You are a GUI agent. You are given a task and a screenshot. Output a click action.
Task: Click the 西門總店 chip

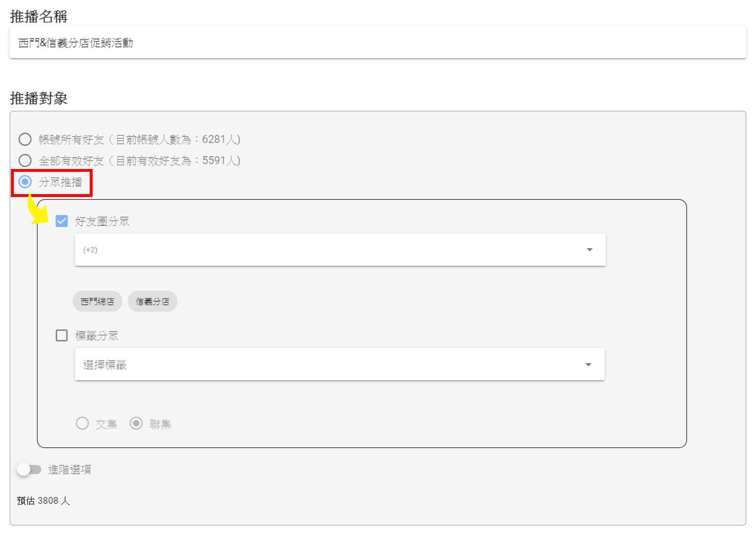tap(97, 301)
